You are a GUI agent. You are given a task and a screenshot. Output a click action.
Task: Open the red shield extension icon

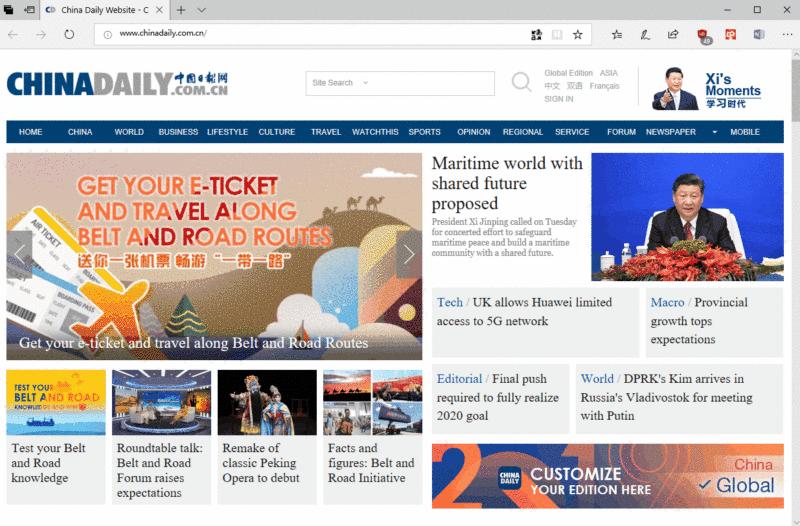coord(704,36)
